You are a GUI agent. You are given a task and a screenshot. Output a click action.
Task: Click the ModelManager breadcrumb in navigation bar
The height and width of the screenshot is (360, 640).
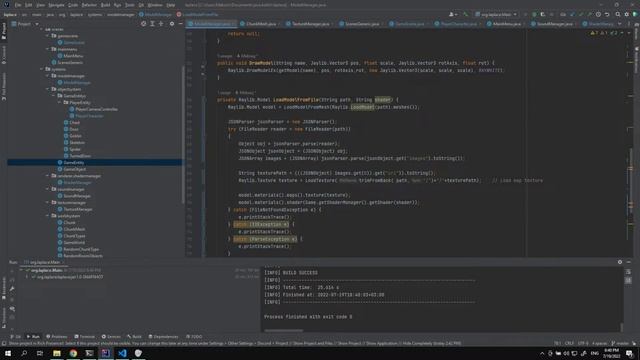click(x=156, y=14)
